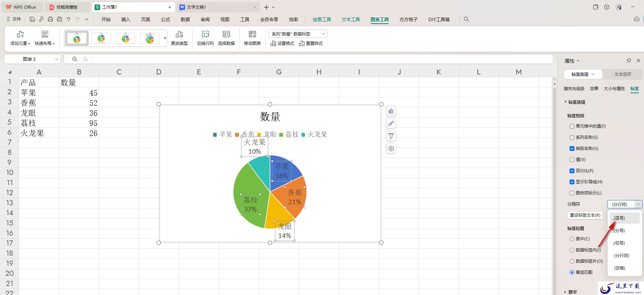Open the 文件 menu
644x295 pixels.
(14, 19)
